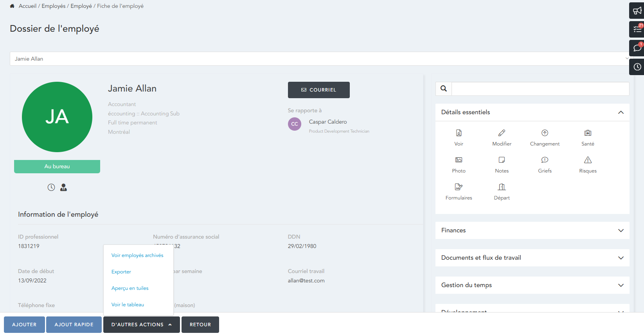Open the Voir employee details icon
Viewport: 644px width, 336px height.
[459, 133]
